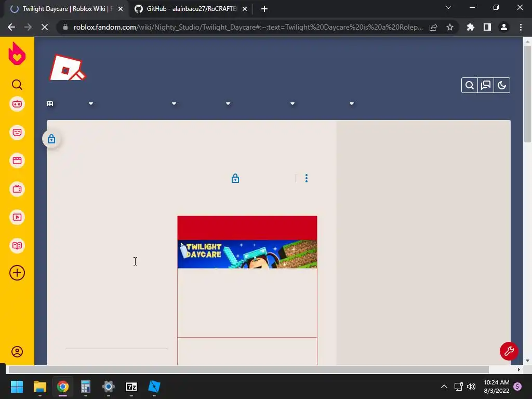Click the red wrench admin tools button
Viewport: 532px width, 399px height.
pyautogui.click(x=509, y=351)
